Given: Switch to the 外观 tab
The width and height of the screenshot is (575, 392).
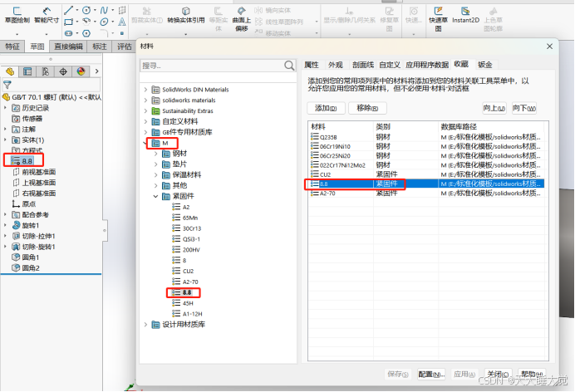Looking at the screenshot, I should [336, 65].
